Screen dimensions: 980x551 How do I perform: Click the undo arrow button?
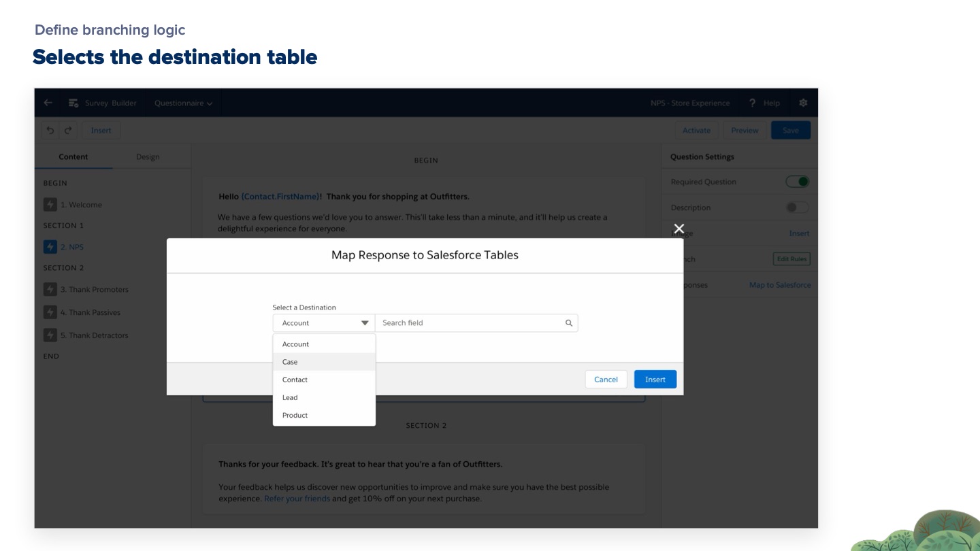[50, 131]
